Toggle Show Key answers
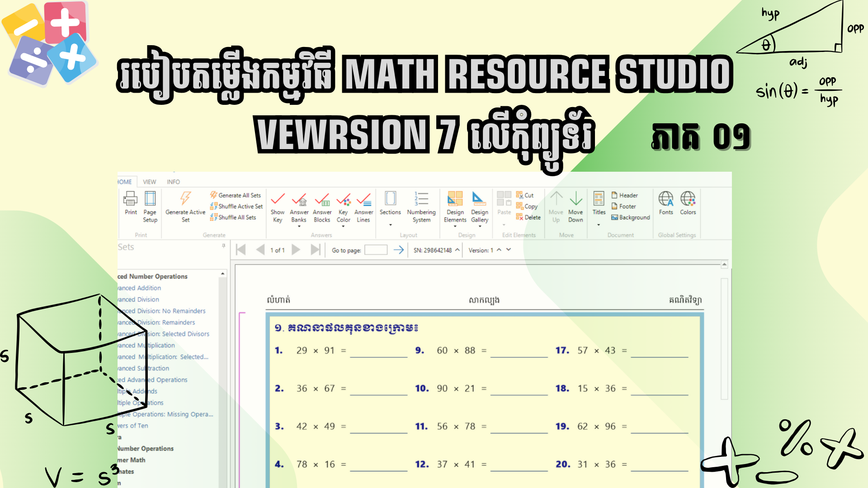The width and height of the screenshot is (868, 488). [x=278, y=206]
